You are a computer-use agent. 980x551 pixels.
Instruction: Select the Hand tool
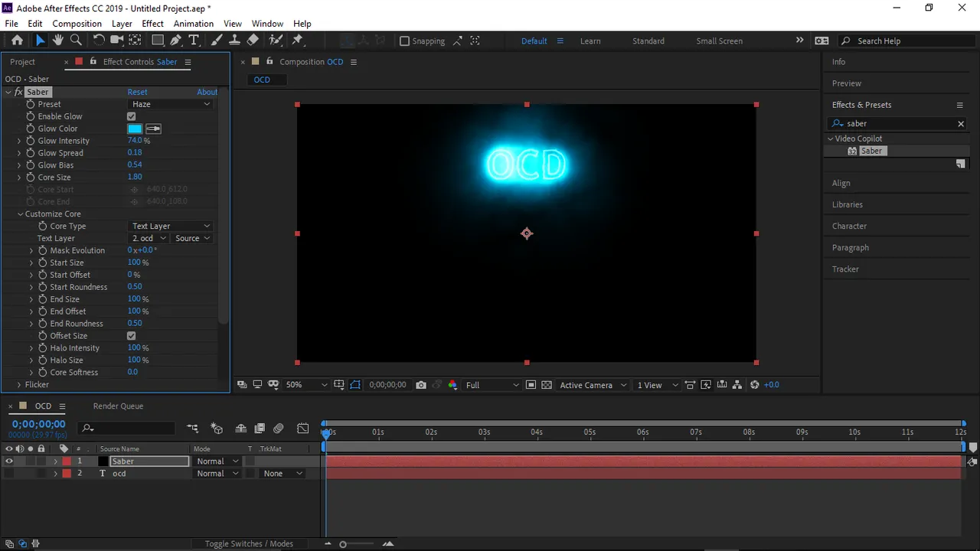(58, 41)
